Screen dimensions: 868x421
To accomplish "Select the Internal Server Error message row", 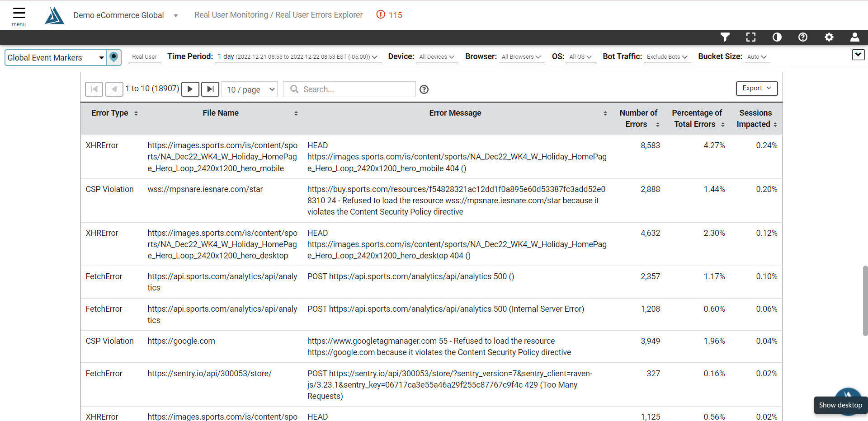I will pyautogui.click(x=446, y=309).
